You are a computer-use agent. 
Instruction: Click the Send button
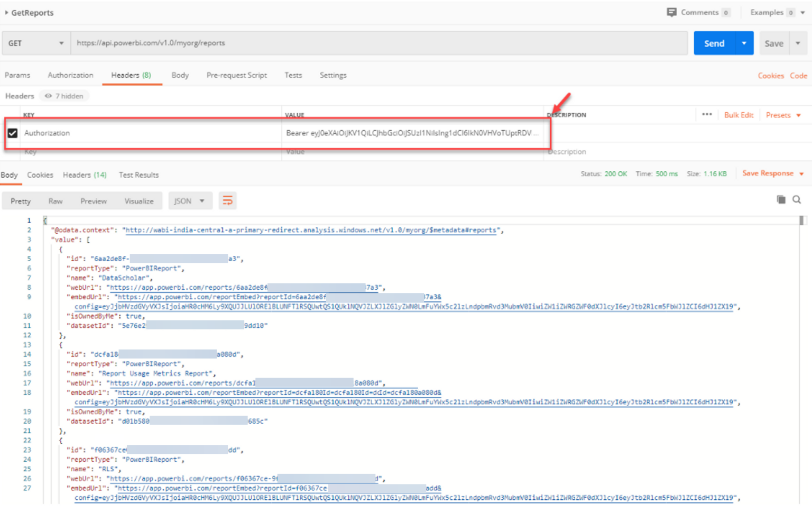coord(714,43)
